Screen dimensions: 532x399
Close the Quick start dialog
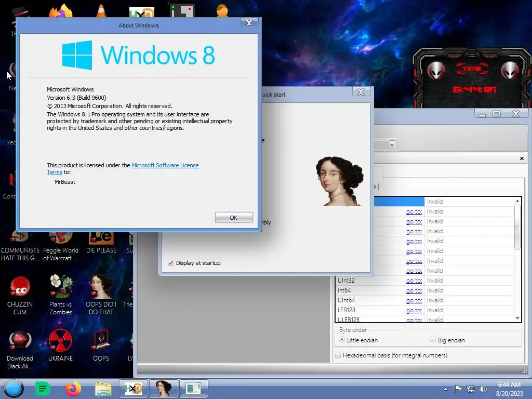[x=361, y=91]
